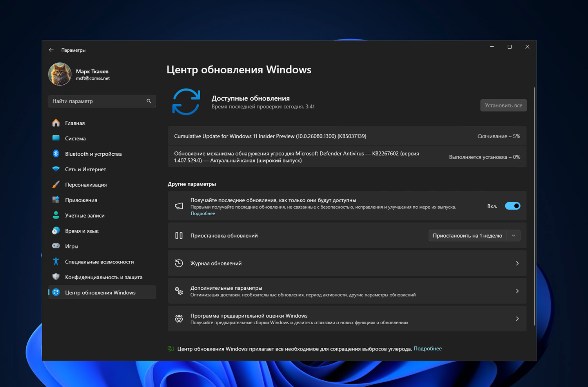The height and width of the screenshot is (387, 588).
Task: Click the Microsoft Defender Antivirus KB2267602 entry
Action: [x=347, y=157]
